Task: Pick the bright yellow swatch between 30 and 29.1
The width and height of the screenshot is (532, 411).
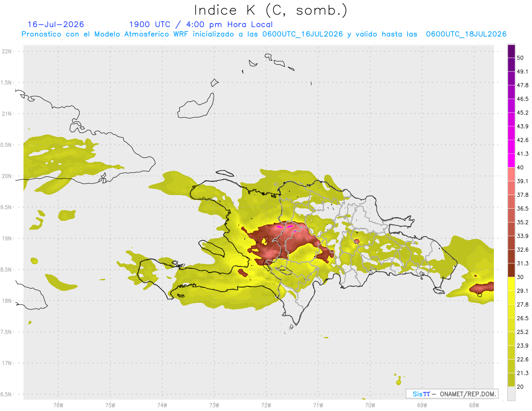Action: coord(512,284)
